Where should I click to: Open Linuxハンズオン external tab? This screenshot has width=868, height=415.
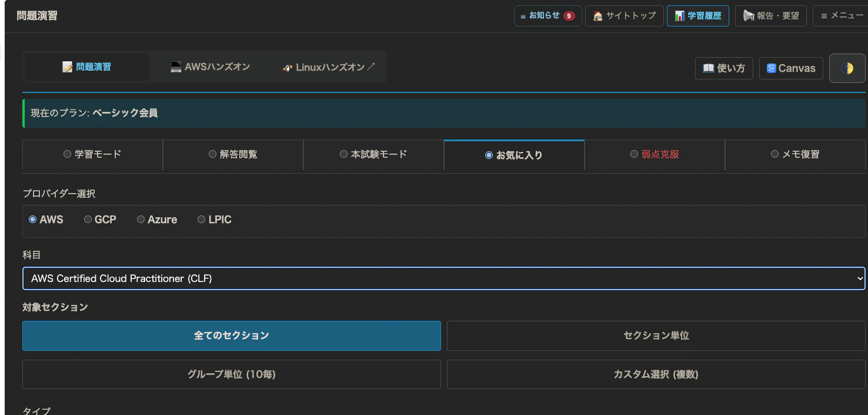[329, 67]
